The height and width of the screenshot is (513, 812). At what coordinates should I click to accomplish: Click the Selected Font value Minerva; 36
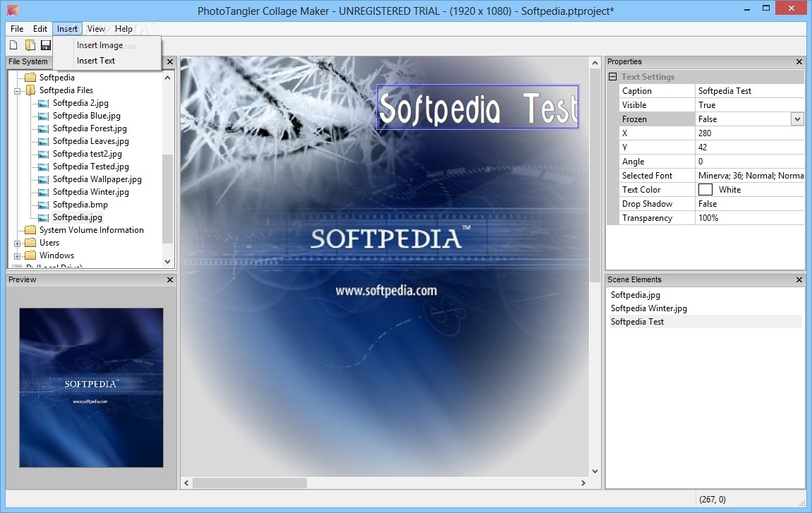(x=750, y=176)
